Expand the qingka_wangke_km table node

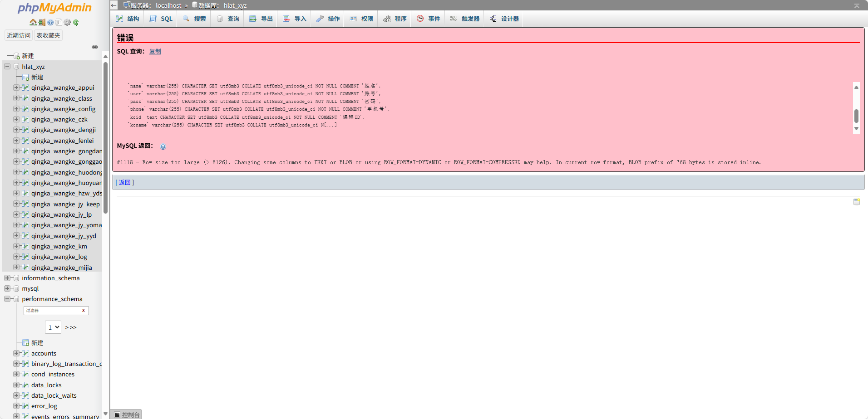pyautogui.click(x=16, y=246)
